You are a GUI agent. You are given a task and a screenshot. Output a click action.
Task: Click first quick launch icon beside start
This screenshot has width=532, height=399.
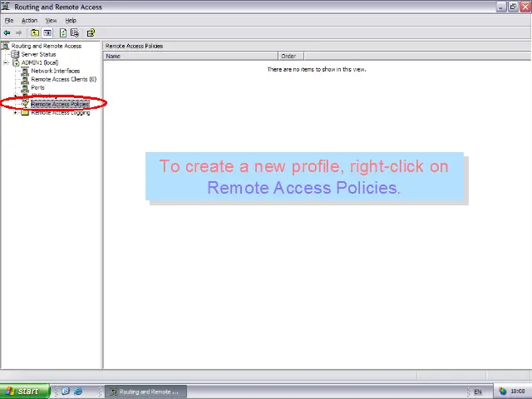[66, 392]
